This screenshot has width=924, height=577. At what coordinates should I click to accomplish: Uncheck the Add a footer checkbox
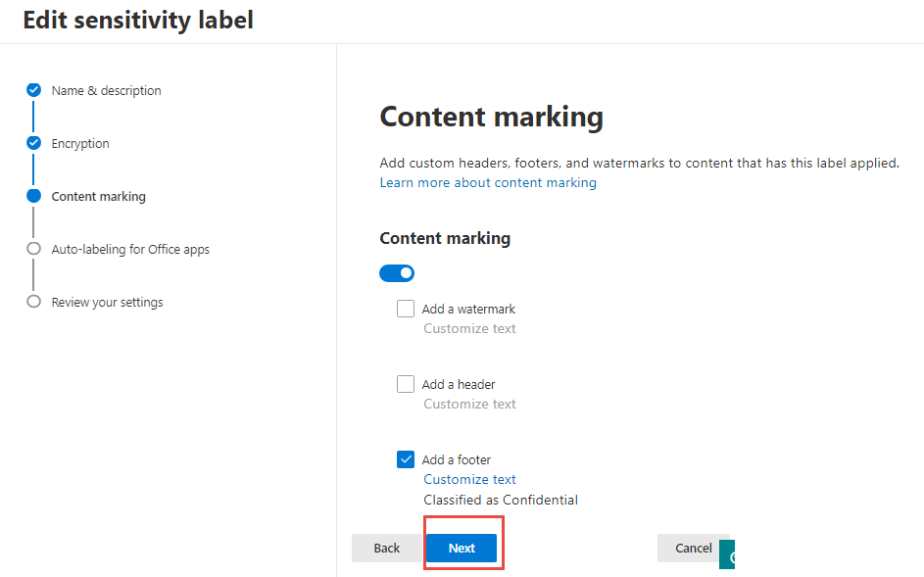point(406,459)
